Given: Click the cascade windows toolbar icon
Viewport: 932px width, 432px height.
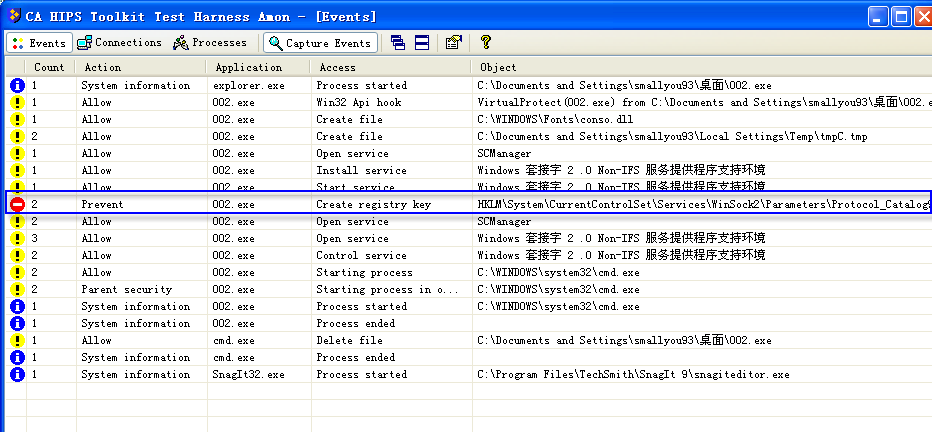Looking at the screenshot, I should tap(398, 43).
